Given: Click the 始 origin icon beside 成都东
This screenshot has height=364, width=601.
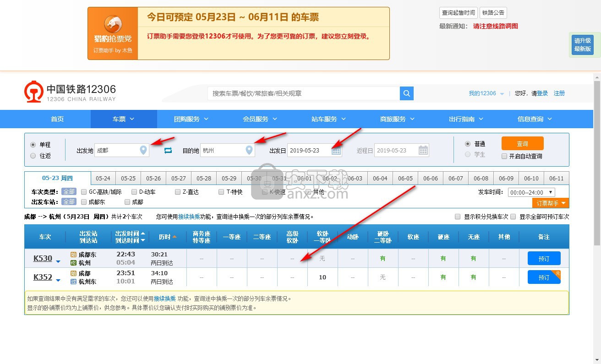Looking at the screenshot, I should tap(73, 255).
